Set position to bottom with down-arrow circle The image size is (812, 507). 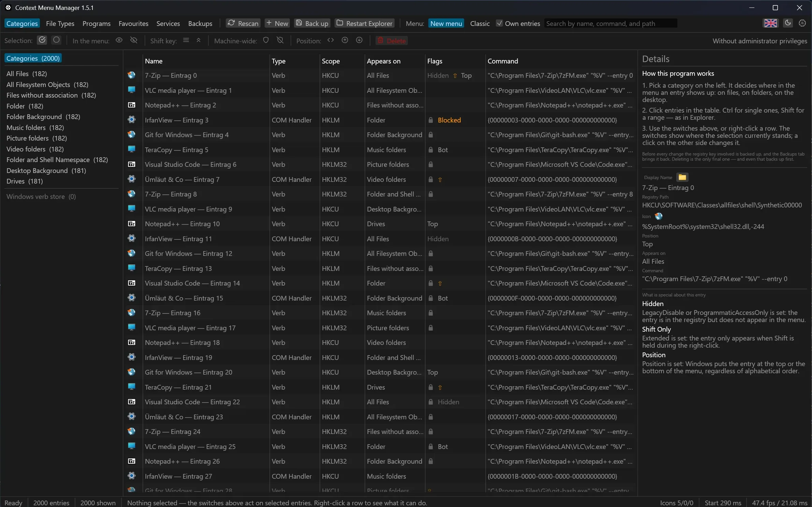pyautogui.click(x=359, y=40)
